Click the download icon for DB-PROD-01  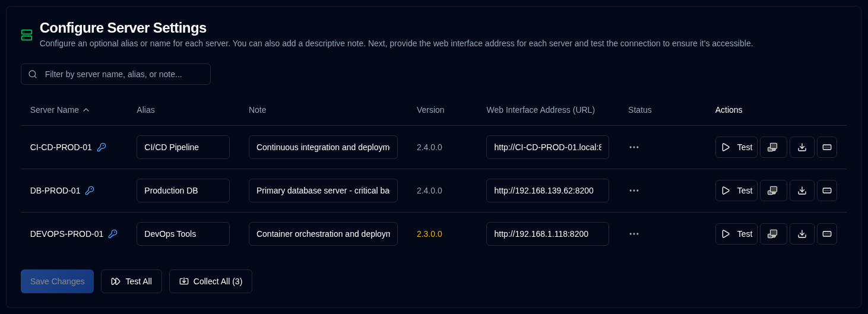802,191
